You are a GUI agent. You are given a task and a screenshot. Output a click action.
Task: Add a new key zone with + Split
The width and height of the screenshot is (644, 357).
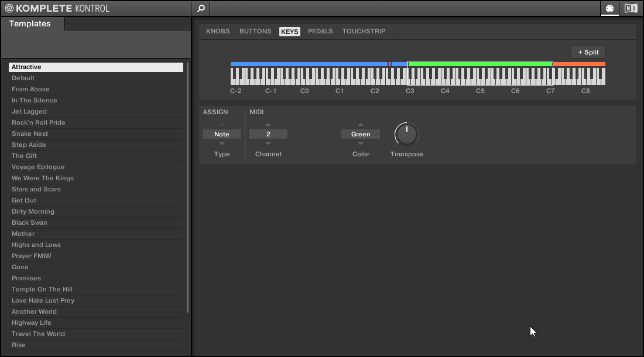[588, 52]
